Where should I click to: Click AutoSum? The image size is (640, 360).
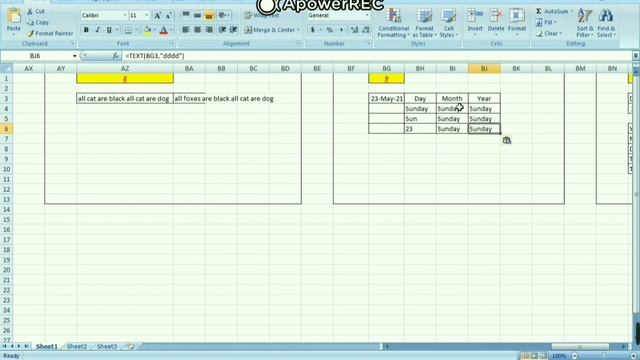coord(554,11)
